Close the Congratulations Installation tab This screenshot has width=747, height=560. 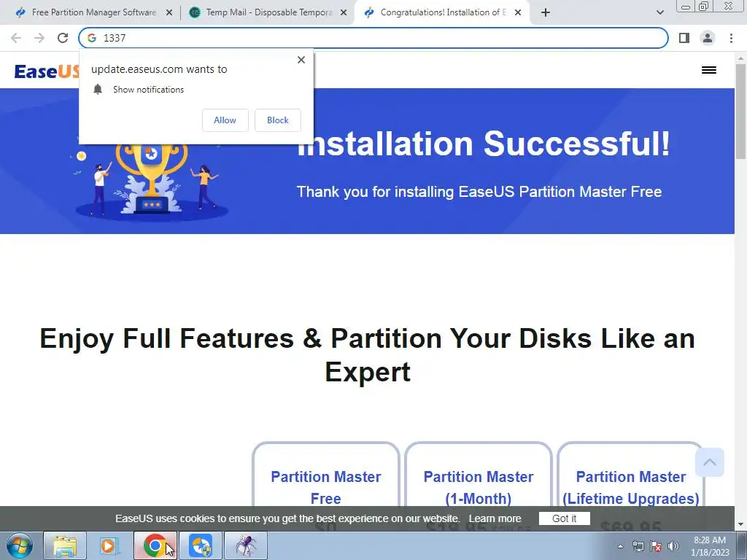pos(518,13)
